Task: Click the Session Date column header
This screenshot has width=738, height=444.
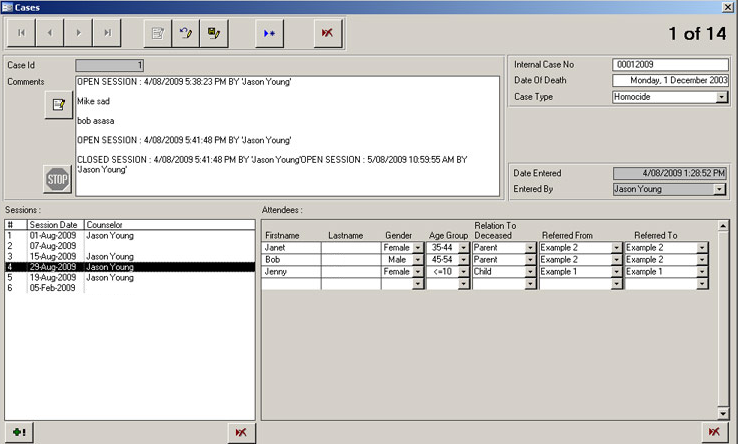Action: [56, 225]
